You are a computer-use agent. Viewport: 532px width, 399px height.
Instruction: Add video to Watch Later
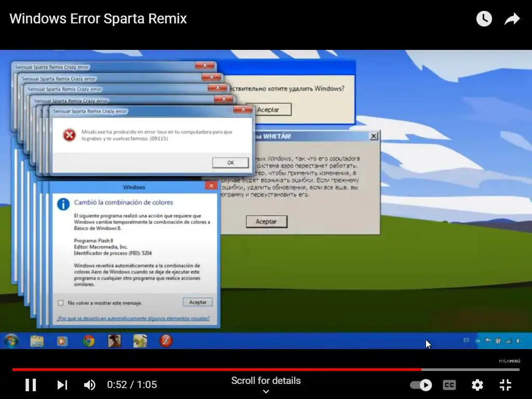click(484, 19)
